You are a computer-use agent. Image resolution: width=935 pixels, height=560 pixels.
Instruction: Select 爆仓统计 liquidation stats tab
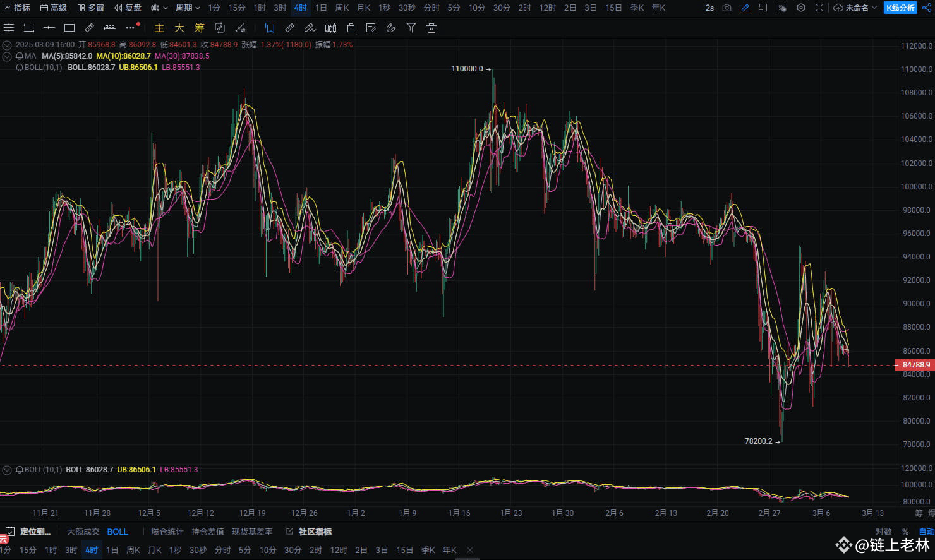(167, 532)
